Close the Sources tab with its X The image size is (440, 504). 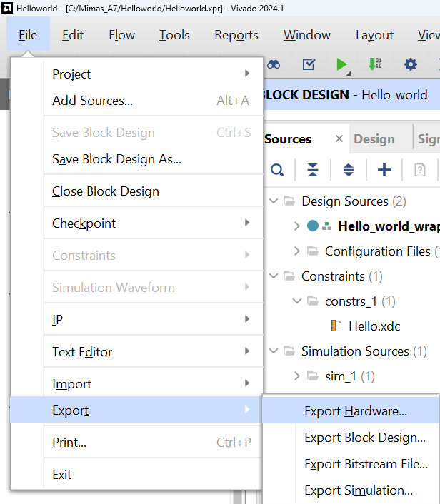[339, 139]
